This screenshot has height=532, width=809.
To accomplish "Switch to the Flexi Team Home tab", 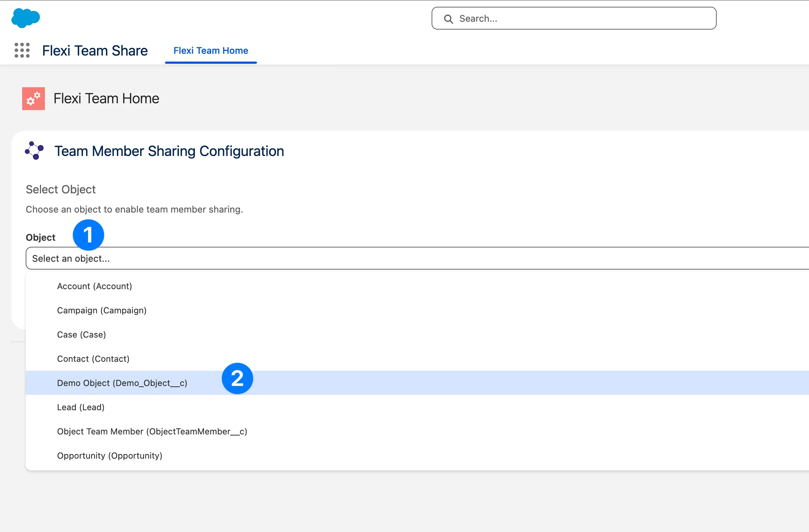I will [x=211, y=50].
